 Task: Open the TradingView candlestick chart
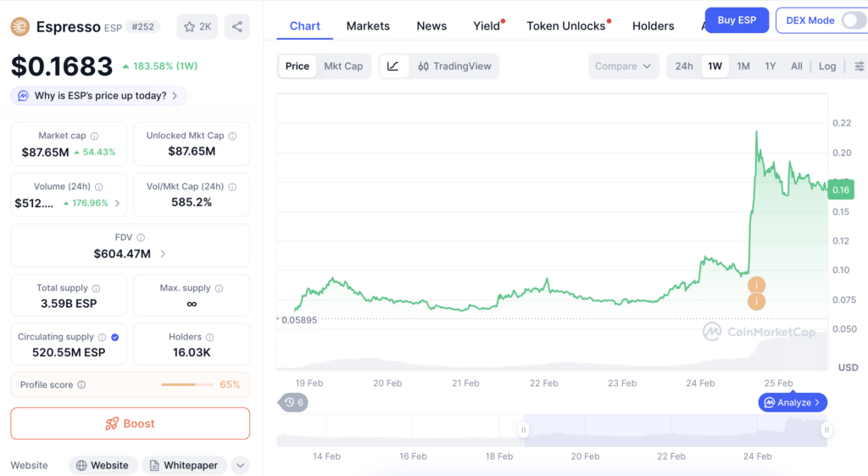click(x=454, y=66)
